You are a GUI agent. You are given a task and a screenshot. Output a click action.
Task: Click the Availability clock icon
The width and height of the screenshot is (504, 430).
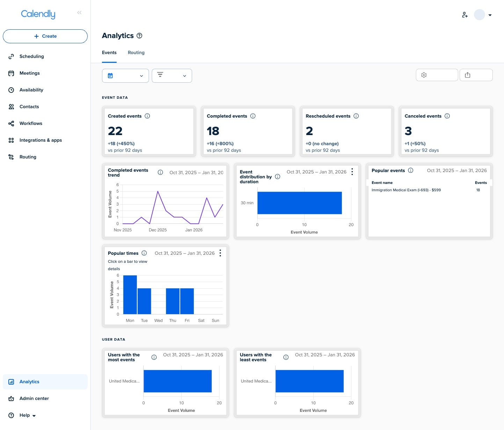(11, 90)
